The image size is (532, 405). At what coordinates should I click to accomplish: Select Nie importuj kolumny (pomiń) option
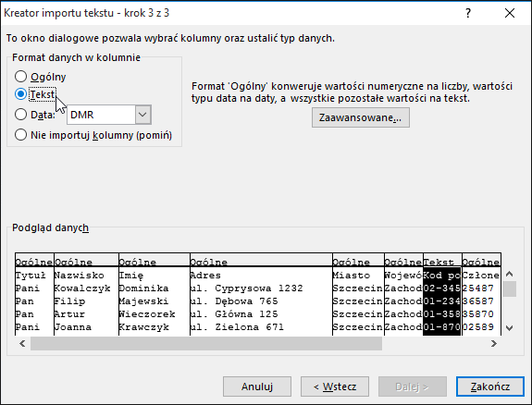tap(20, 135)
